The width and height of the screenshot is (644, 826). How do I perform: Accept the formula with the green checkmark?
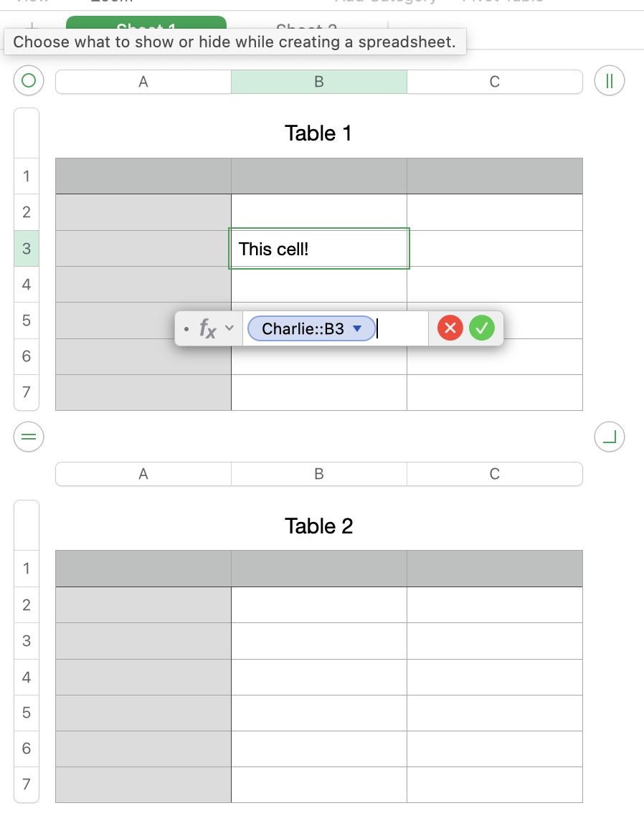click(x=482, y=328)
